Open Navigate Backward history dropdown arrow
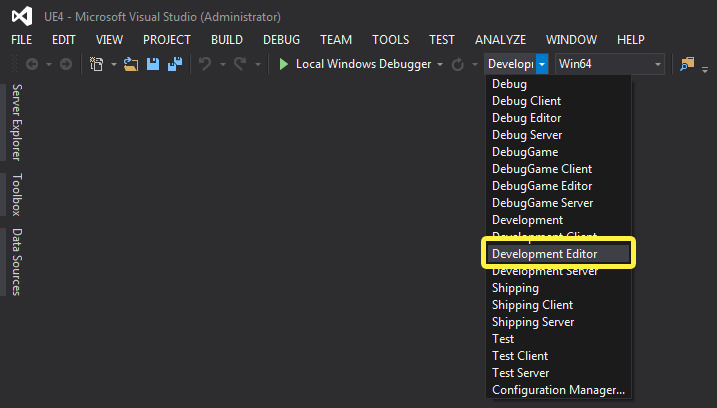This screenshot has height=408, width=717. click(48, 64)
